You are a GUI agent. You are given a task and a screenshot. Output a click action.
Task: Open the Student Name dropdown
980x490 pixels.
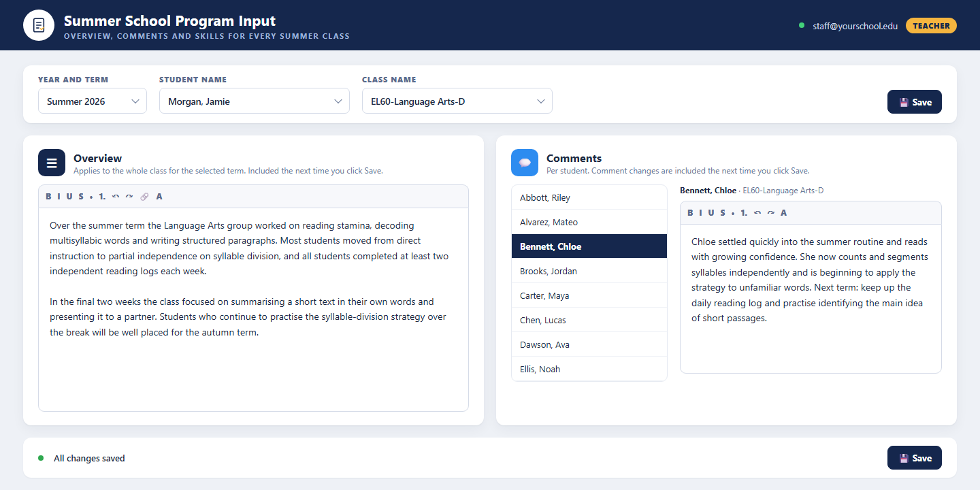255,101
